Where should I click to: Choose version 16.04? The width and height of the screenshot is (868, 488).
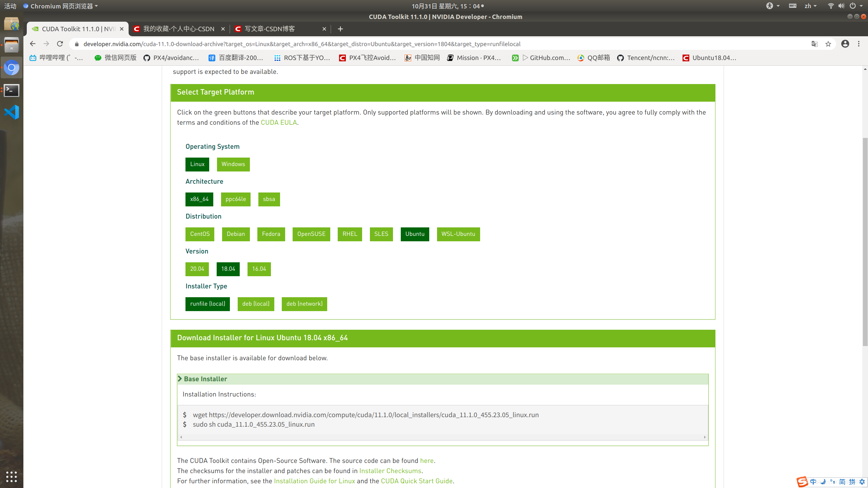pos(259,269)
